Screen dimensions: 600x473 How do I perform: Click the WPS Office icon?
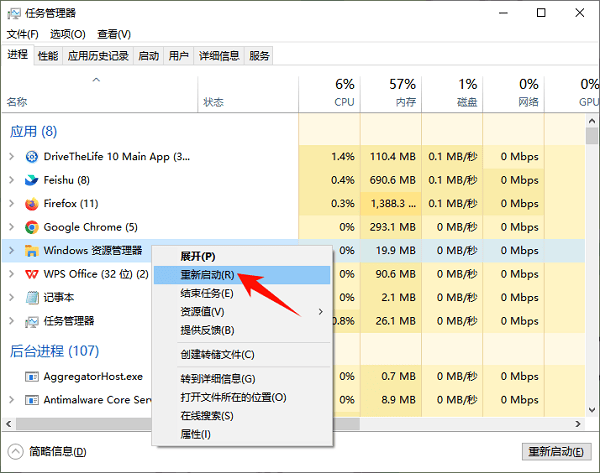(x=32, y=274)
